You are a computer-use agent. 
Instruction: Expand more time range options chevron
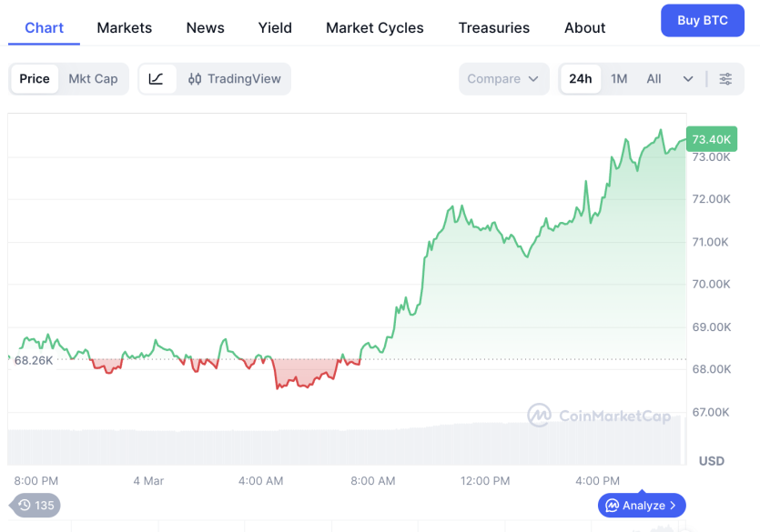(x=688, y=79)
